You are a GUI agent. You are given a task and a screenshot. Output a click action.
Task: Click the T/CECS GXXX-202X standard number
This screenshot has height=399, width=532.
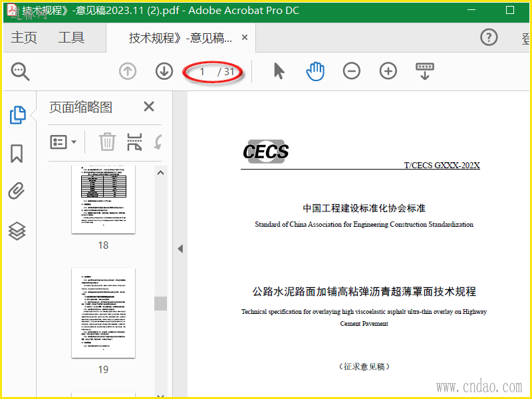(x=442, y=165)
